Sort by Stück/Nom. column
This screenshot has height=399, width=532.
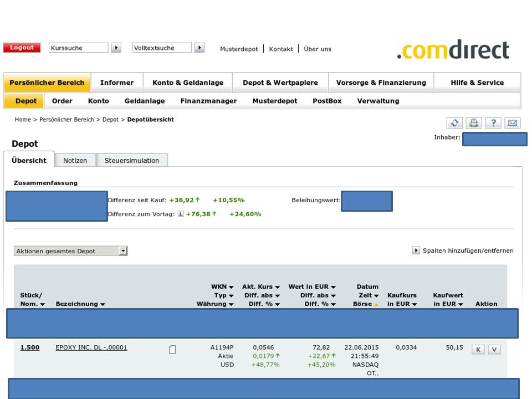click(x=43, y=304)
